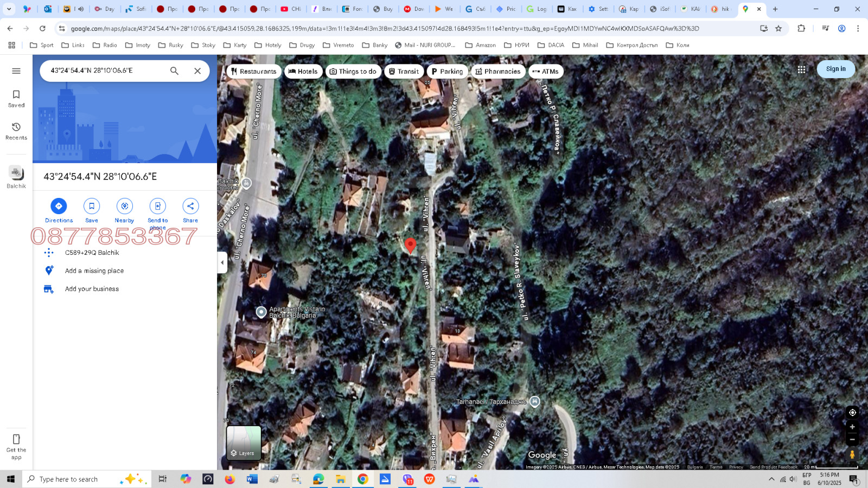Save this location with the Save icon
This screenshot has width=868, height=488.
click(92, 206)
